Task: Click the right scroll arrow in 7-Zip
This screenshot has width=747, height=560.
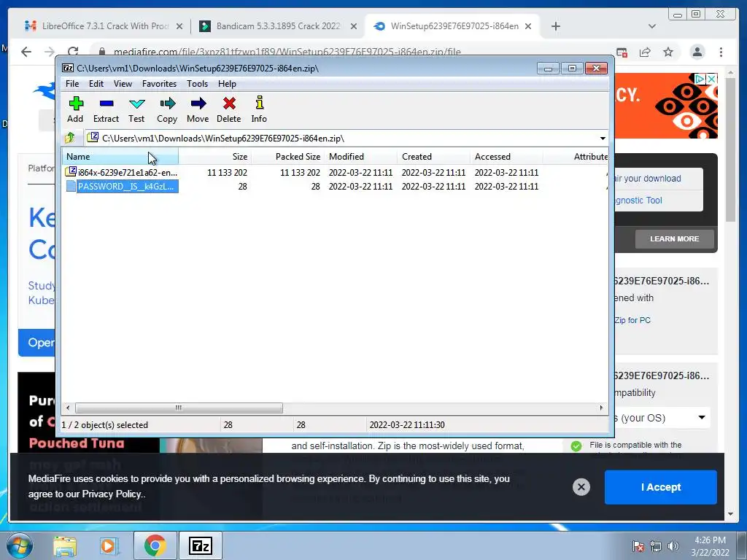Action: [x=601, y=408]
